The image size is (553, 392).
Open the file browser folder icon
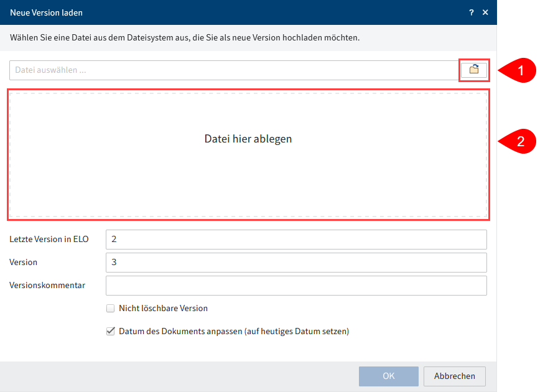point(474,70)
